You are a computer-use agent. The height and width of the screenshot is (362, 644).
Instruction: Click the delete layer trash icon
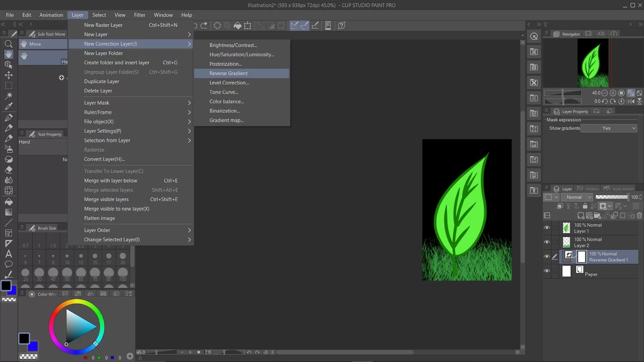(x=639, y=216)
